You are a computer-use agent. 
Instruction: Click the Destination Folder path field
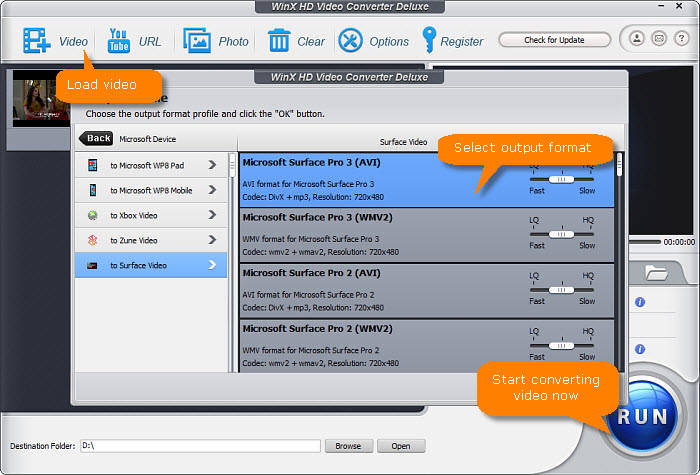(x=199, y=446)
